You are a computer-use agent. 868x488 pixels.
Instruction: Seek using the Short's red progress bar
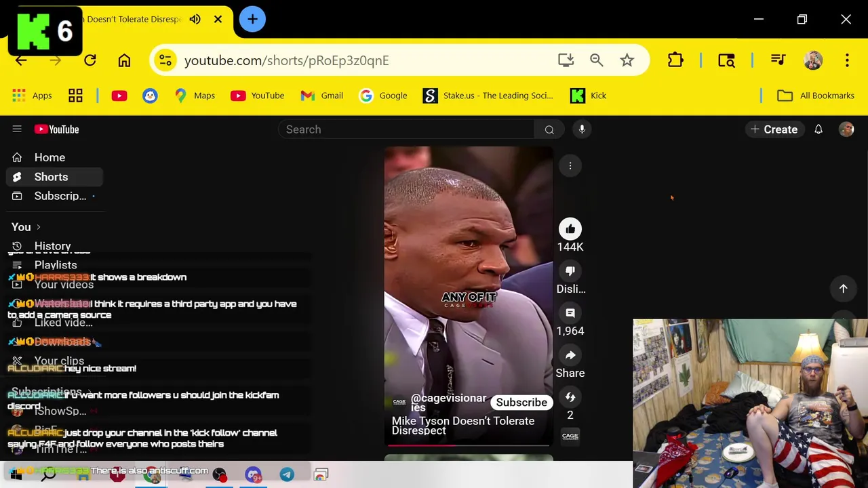point(468,445)
